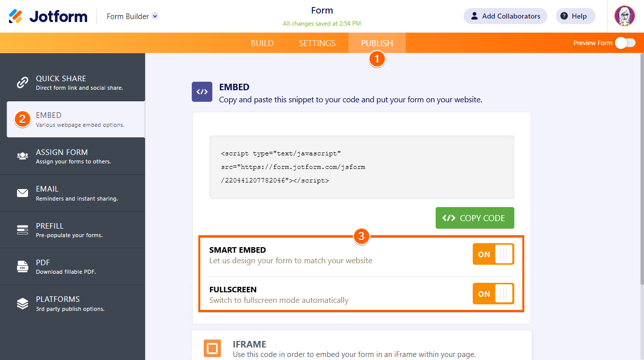Viewport: 644px width, 360px height.
Task: Open the Email sidebar section
Action: click(73, 193)
